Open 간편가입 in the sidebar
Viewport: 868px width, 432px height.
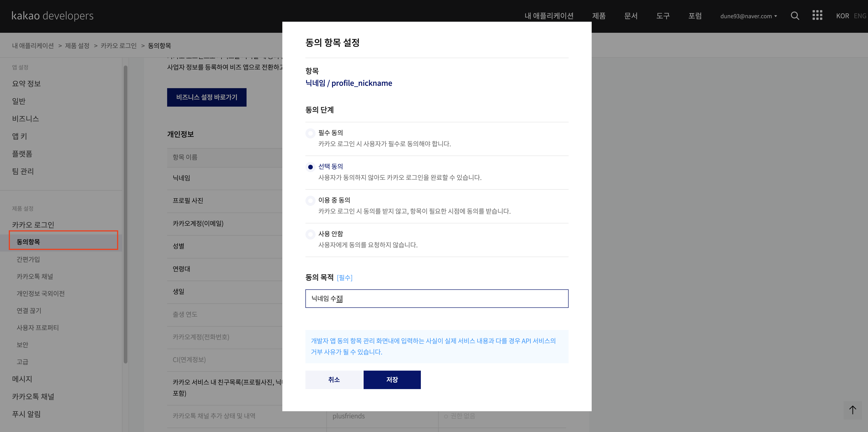tap(28, 259)
